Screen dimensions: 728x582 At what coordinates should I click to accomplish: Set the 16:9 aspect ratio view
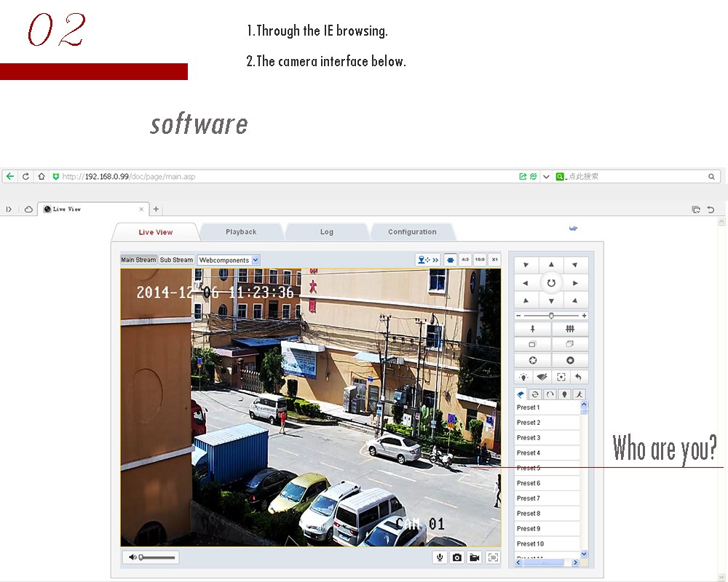[480, 259]
